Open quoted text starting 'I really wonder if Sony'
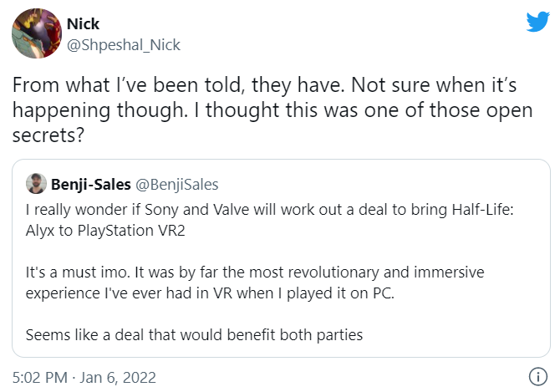Screen dimensions: 560x392 click(x=270, y=210)
